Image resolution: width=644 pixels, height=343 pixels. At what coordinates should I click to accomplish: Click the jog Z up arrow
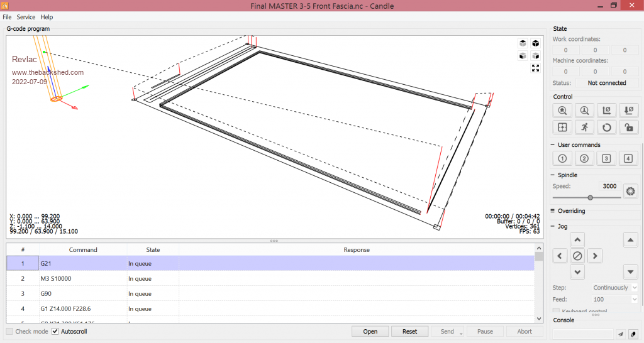point(630,239)
